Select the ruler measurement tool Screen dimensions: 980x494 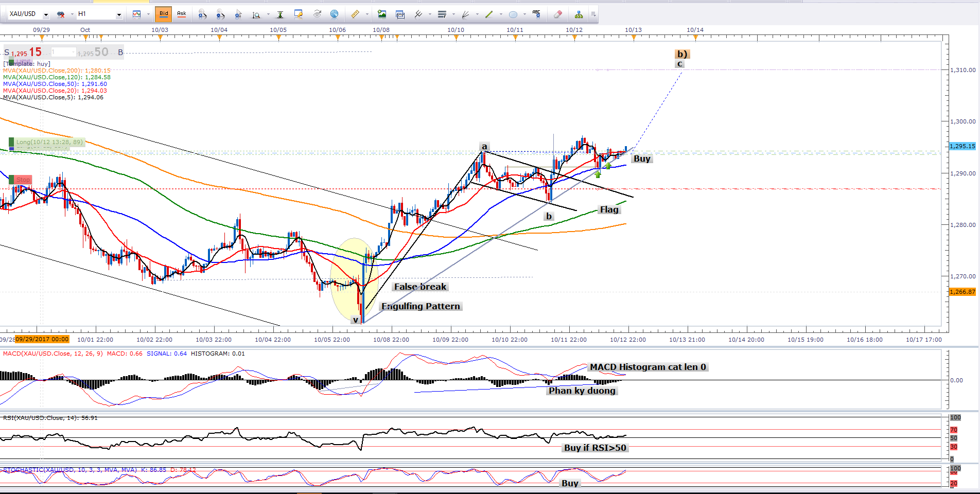355,14
